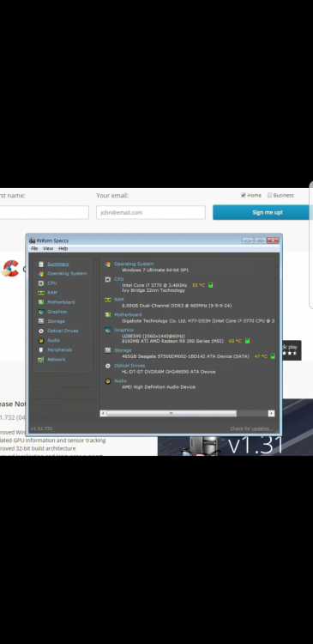This screenshot has height=644, width=313.
Task: Open the Storage heading link in summary
Action: click(123, 350)
